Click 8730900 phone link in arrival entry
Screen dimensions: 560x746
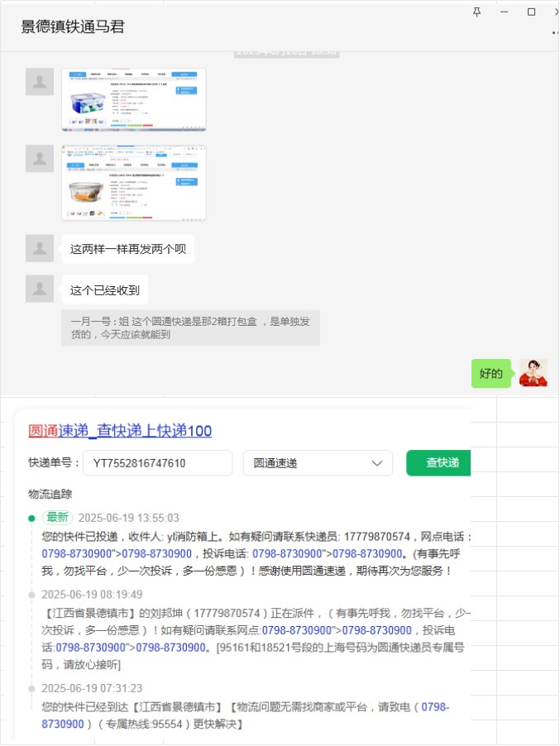coord(63,724)
